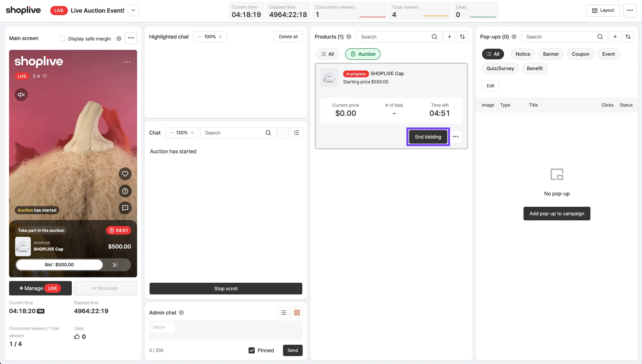Viewport: 642px width, 364px height.
Task: Click the Chat search magnifier icon
Action: click(x=268, y=133)
